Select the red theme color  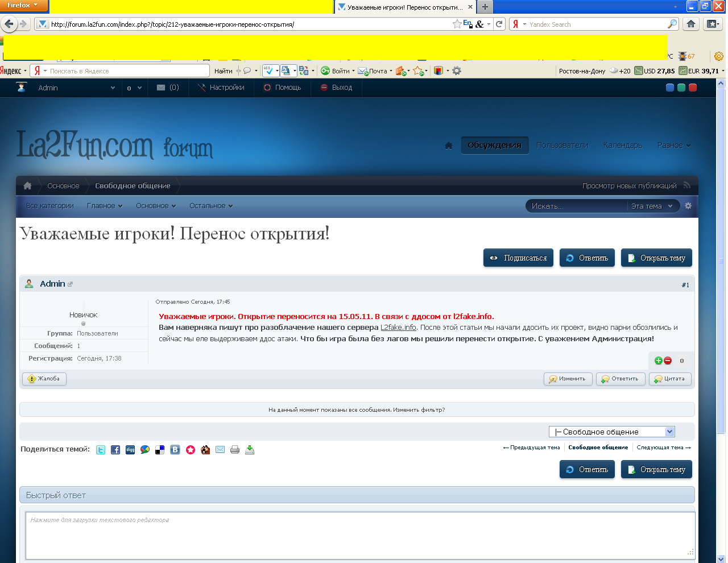[693, 88]
